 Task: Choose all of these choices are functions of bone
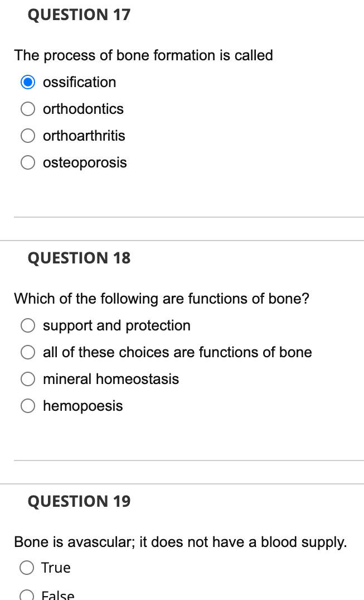tap(28, 352)
